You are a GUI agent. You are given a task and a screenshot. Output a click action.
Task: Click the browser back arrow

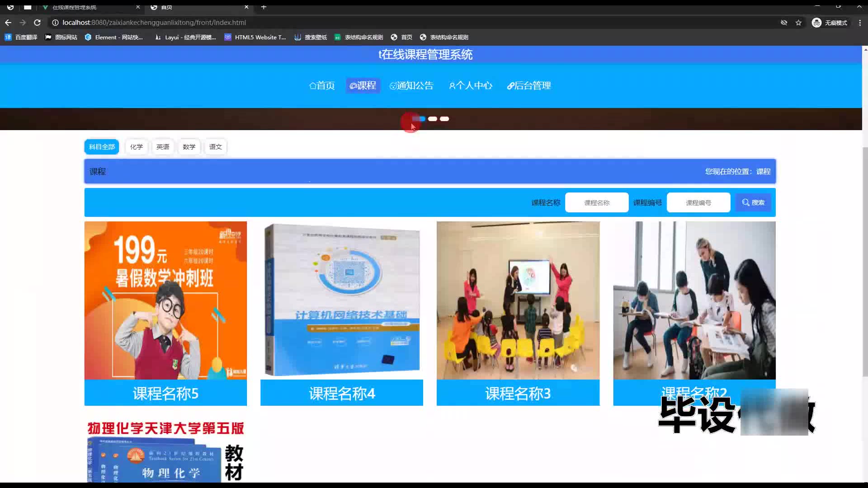(8, 23)
